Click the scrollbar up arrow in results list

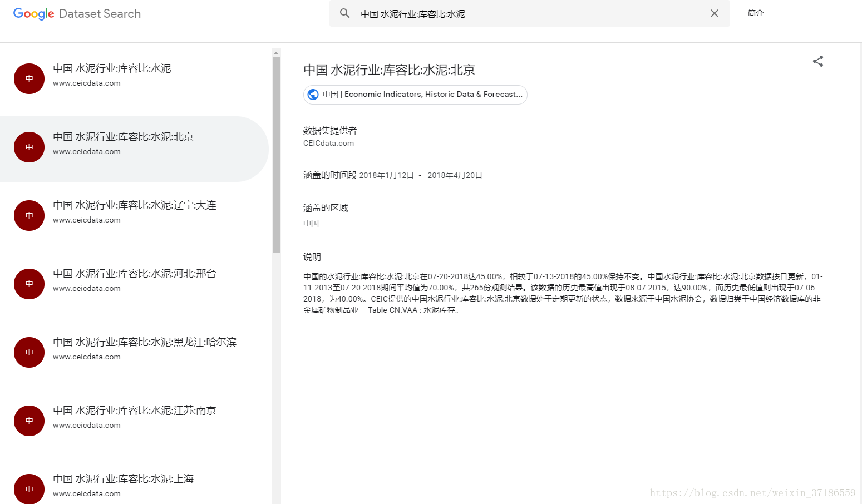click(276, 53)
